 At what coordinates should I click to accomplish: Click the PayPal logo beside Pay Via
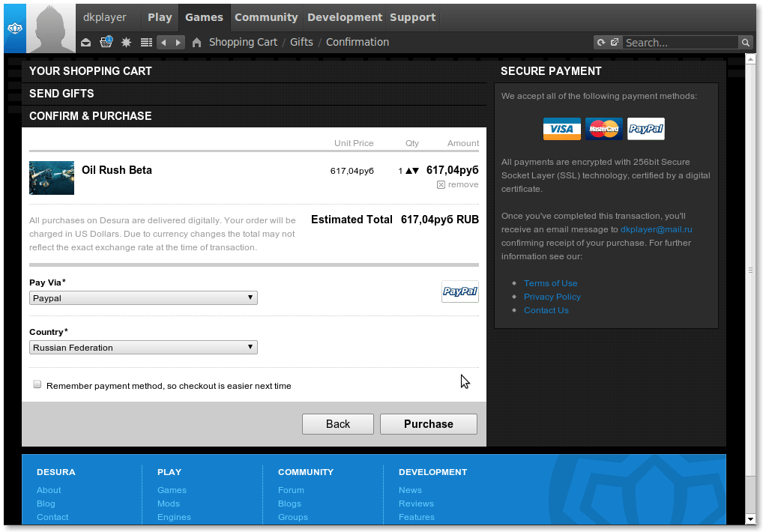[x=460, y=291]
